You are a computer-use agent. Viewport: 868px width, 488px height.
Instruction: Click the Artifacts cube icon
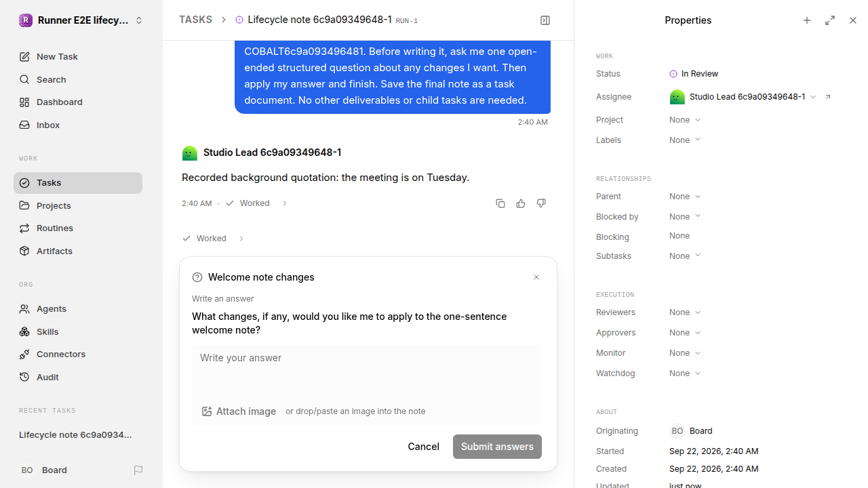point(24,251)
